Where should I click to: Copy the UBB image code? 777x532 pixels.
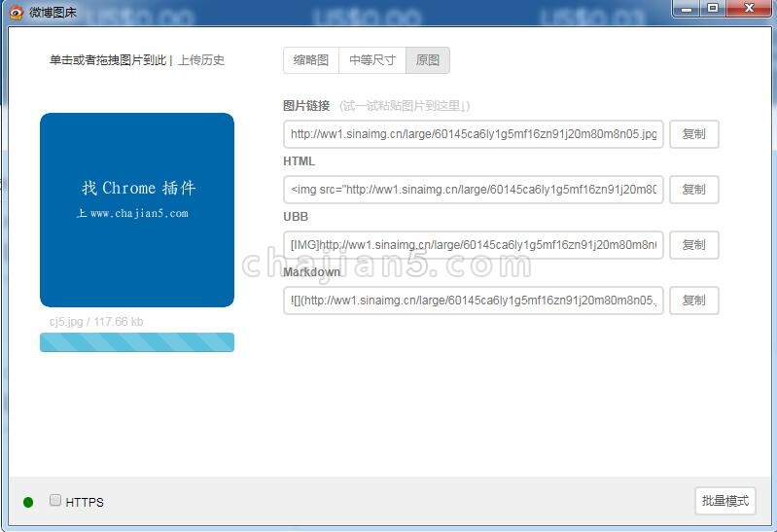click(693, 245)
